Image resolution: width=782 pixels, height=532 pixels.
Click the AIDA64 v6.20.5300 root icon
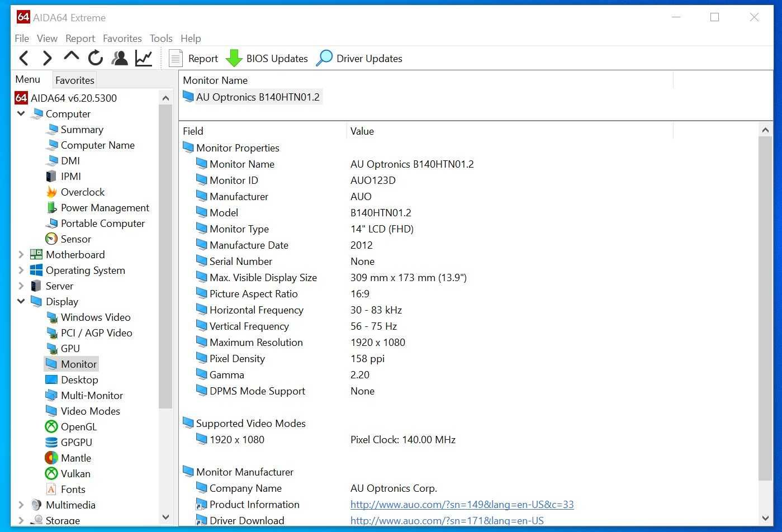click(x=21, y=98)
